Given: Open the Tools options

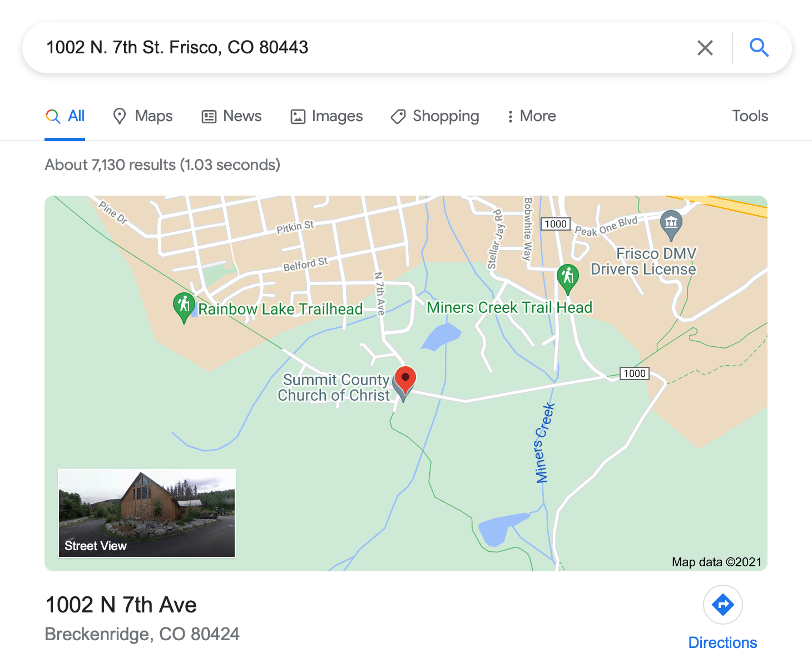Looking at the screenshot, I should point(750,116).
